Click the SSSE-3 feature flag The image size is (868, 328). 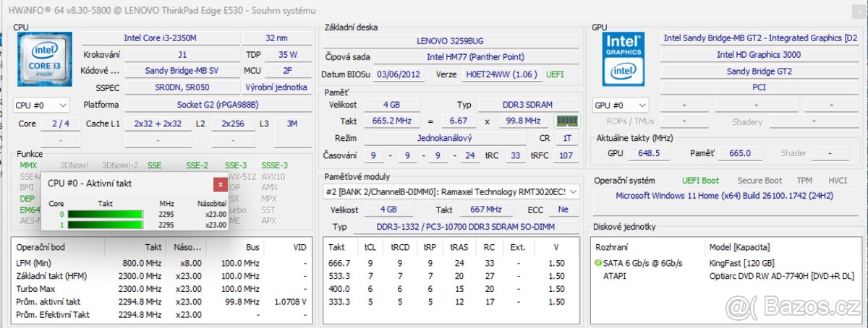pyautogui.click(x=274, y=165)
